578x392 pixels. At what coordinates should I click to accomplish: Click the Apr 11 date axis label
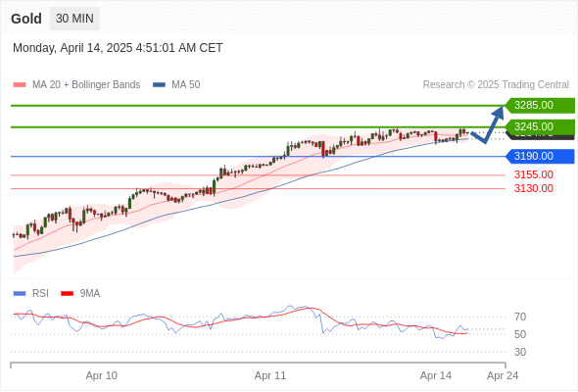(270, 375)
